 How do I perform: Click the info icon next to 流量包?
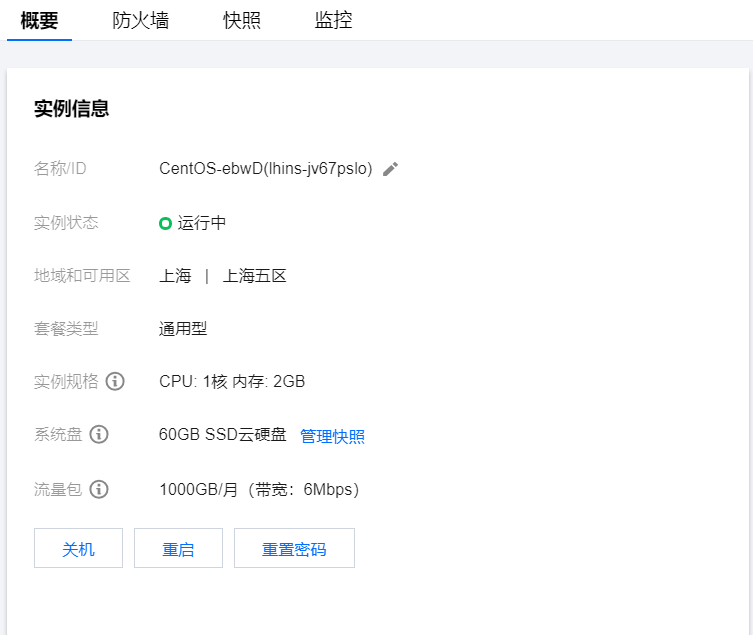(99, 489)
